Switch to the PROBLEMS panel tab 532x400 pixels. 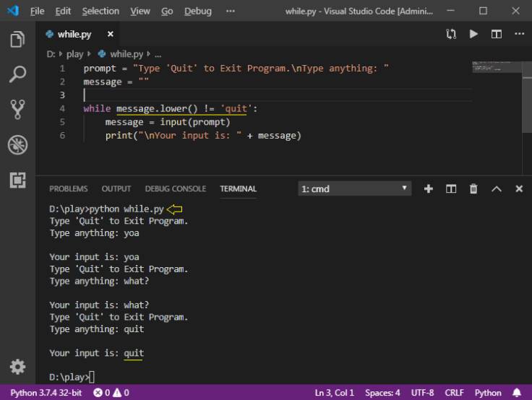coord(69,188)
